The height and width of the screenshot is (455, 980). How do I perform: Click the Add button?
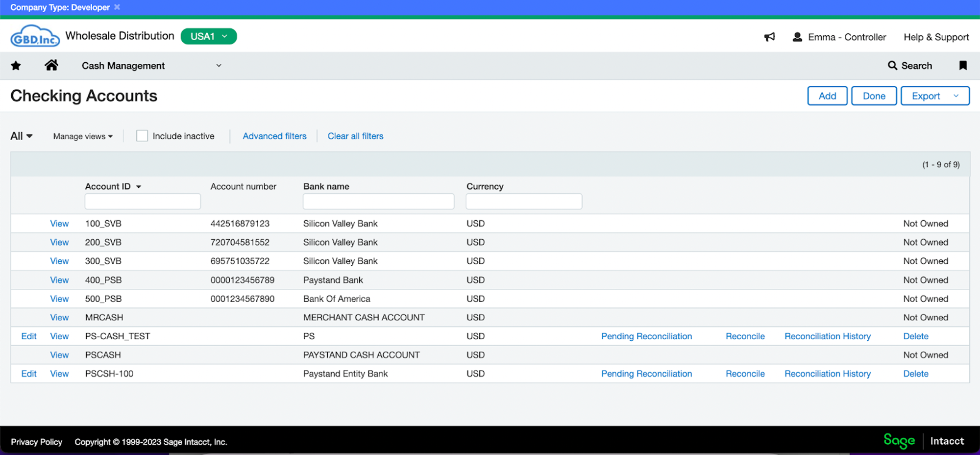(x=827, y=96)
